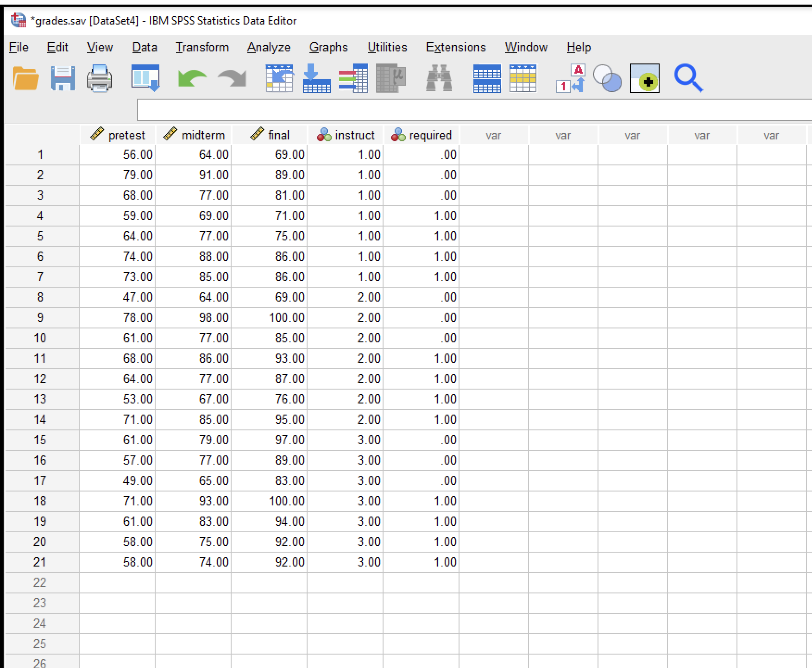Image resolution: width=812 pixels, height=668 pixels.
Task: Select row 9 by its row number
Action: point(40,318)
